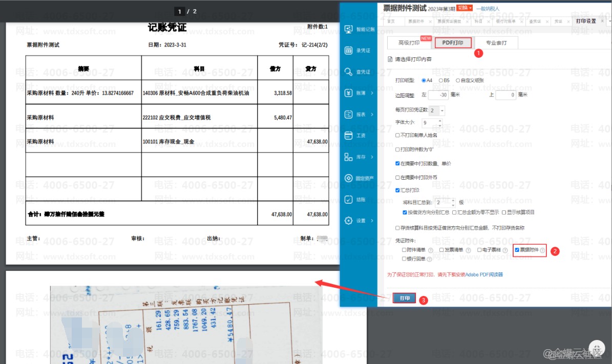Screen dimensions: 612x364
Task: Click the 左 margin input field
Action: 438,95
